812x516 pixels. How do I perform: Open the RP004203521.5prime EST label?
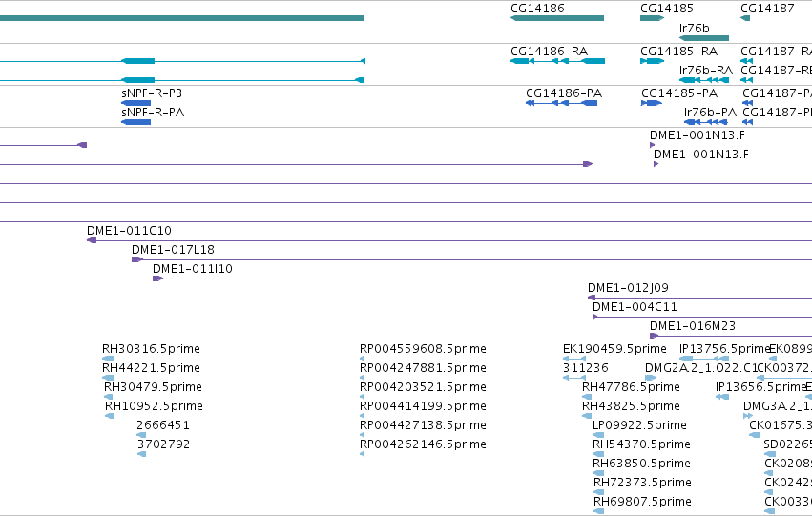423,387
